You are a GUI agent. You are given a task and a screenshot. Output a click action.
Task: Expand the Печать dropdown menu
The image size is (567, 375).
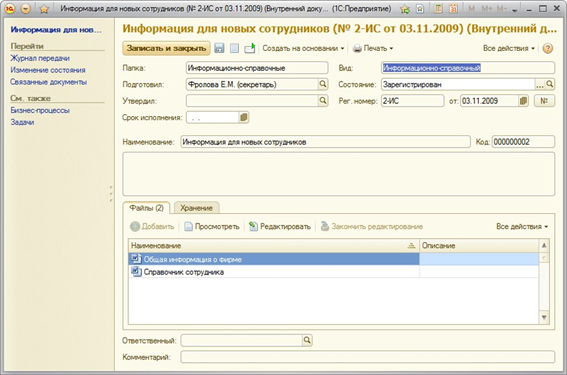click(x=373, y=48)
